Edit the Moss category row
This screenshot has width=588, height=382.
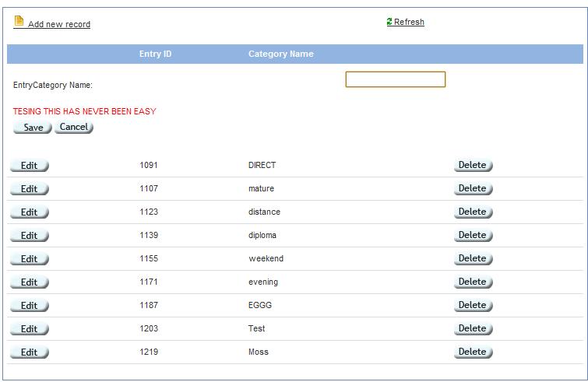tap(30, 352)
